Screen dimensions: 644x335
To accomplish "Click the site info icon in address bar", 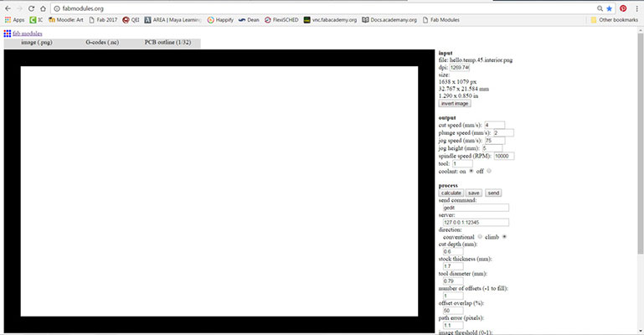I will click(x=57, y=8).
